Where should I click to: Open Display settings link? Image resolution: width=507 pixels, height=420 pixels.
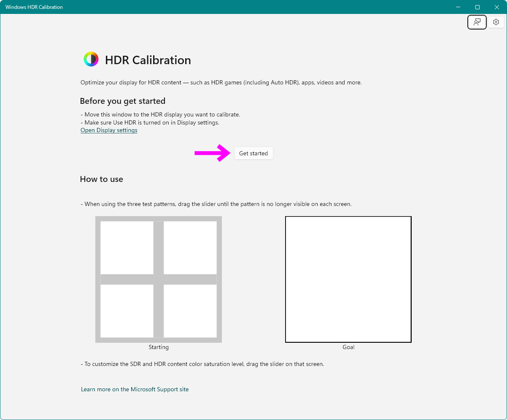click(109, 130)
